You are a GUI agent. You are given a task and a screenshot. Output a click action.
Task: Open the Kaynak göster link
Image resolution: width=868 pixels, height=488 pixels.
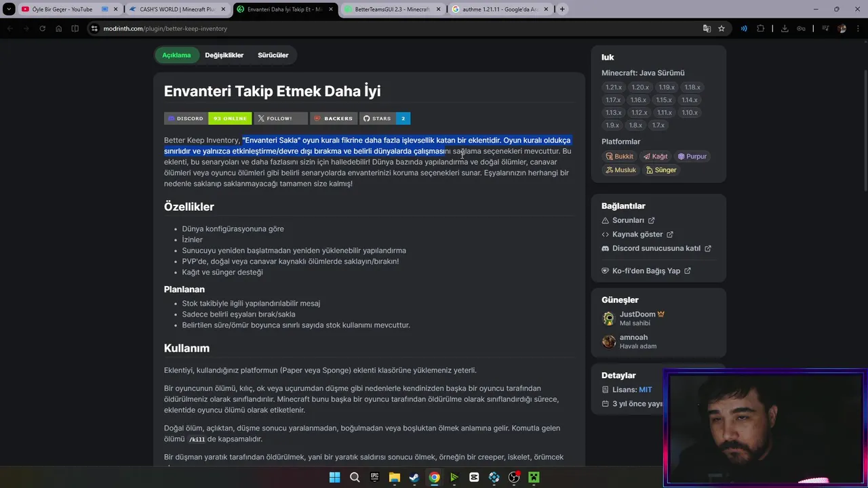pyautogui.click(x=637, y=235)
